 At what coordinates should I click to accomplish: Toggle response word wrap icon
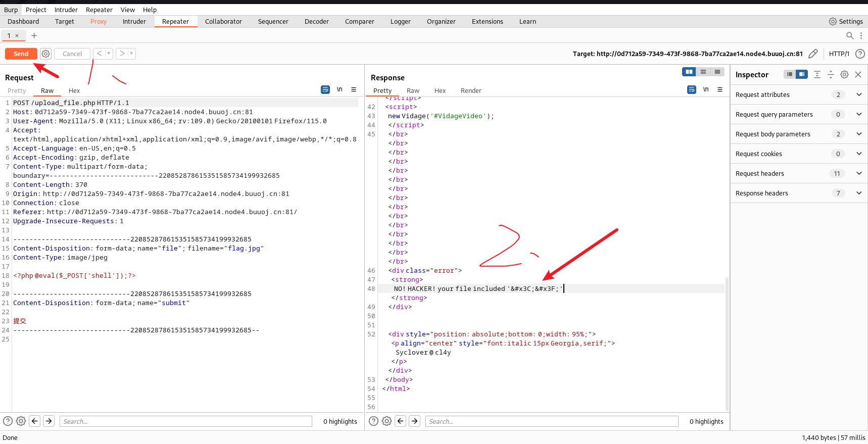pyautogui.click(x=692, y=89)
